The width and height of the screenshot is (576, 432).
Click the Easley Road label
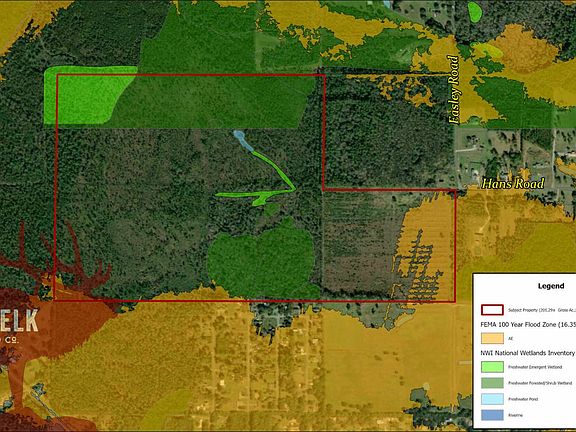(x=455, y=90)
